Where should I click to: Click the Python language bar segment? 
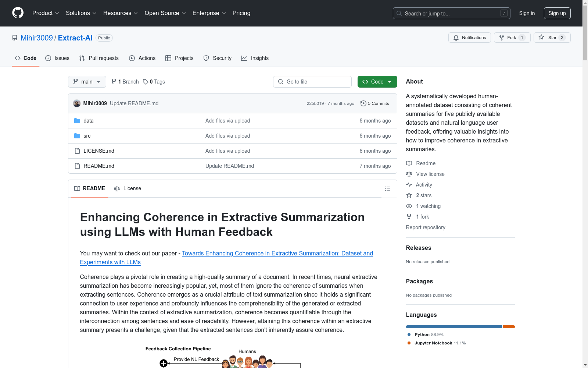coord(454,327)
